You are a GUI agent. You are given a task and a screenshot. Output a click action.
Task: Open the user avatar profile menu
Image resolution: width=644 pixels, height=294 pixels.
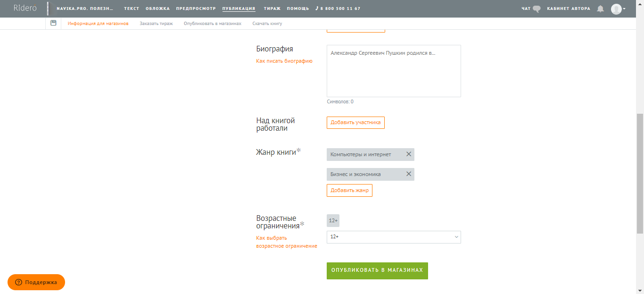[618, 9]
